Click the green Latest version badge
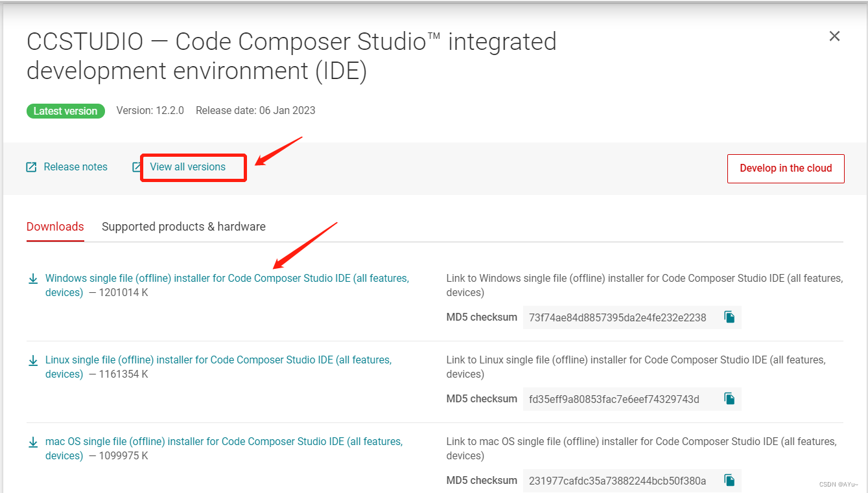Viewport: 868px width, 493px height. click(65, 111)
